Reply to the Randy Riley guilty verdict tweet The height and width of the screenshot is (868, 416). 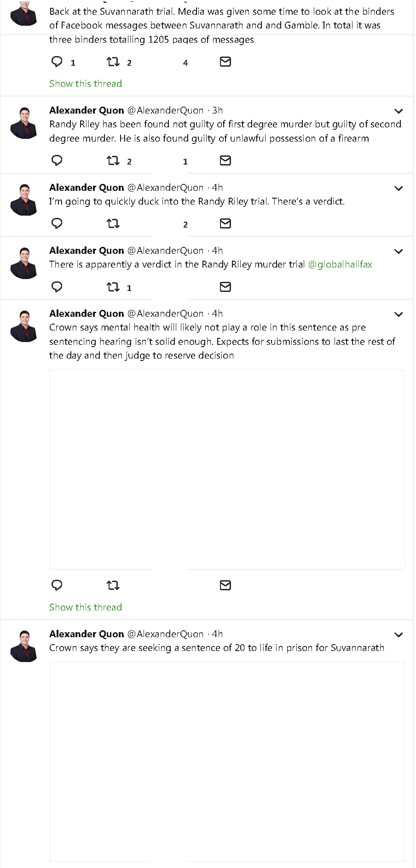tap(57, 160)
